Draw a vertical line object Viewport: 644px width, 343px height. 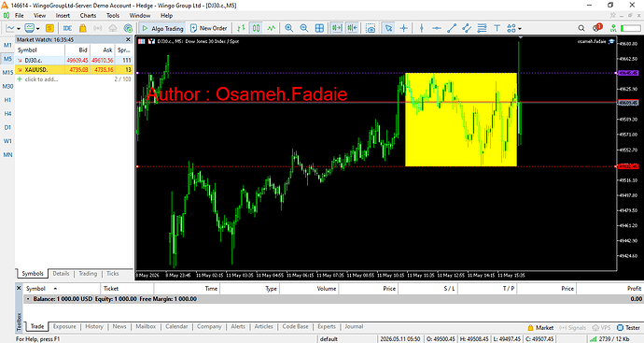click(421, 28)
